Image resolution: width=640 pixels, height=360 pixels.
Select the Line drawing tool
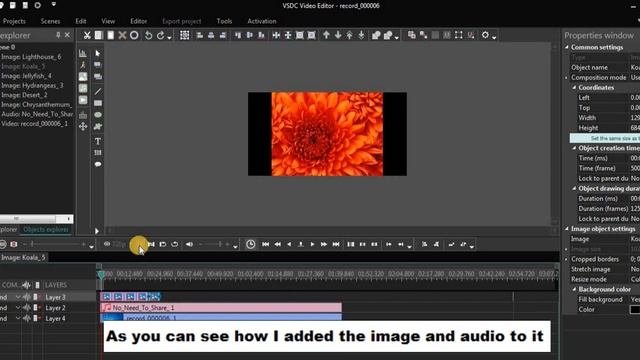(x=98, y=91)
